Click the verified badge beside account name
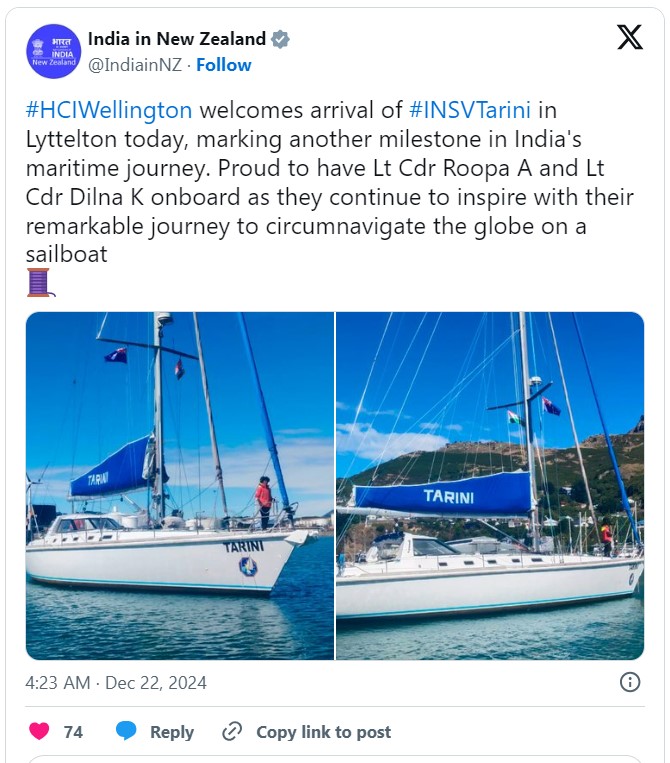670x763 pixels. tap(281, 39)
